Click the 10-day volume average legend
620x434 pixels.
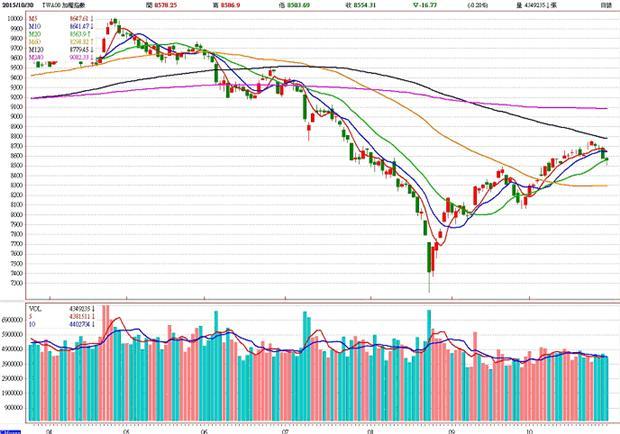(x=34, y=325)
